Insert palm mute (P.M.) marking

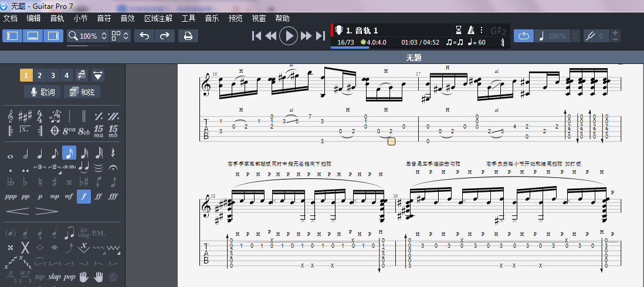[x=99, y=232]
